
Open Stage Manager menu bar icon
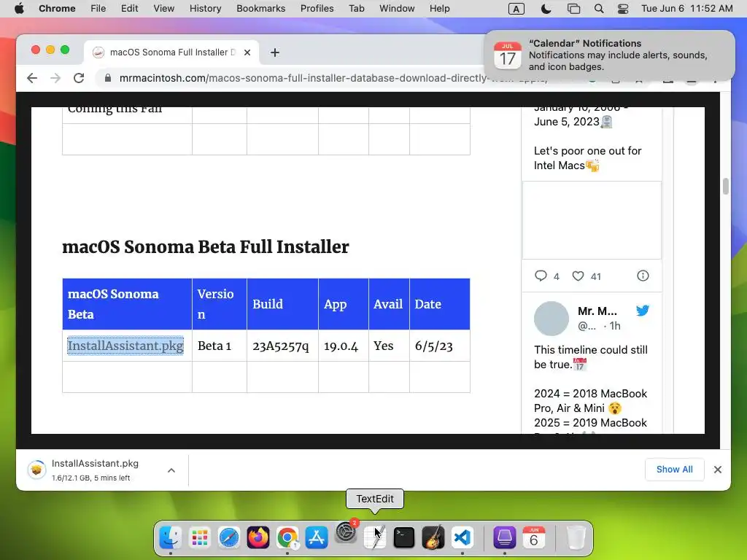(573, 9)
